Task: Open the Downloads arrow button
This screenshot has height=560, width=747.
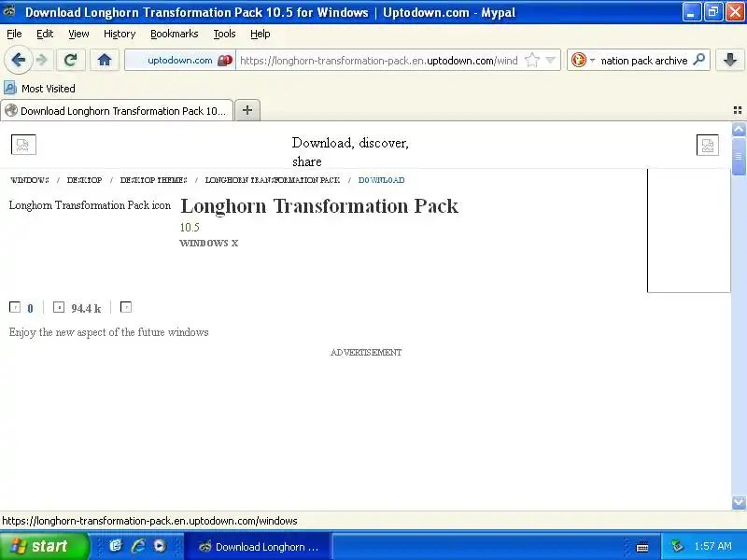Action: point(730,60)
